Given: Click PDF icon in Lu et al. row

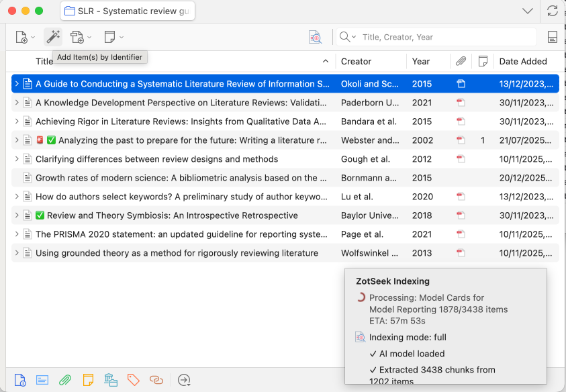Looking at the screenshot, I should tap(461, 197).
